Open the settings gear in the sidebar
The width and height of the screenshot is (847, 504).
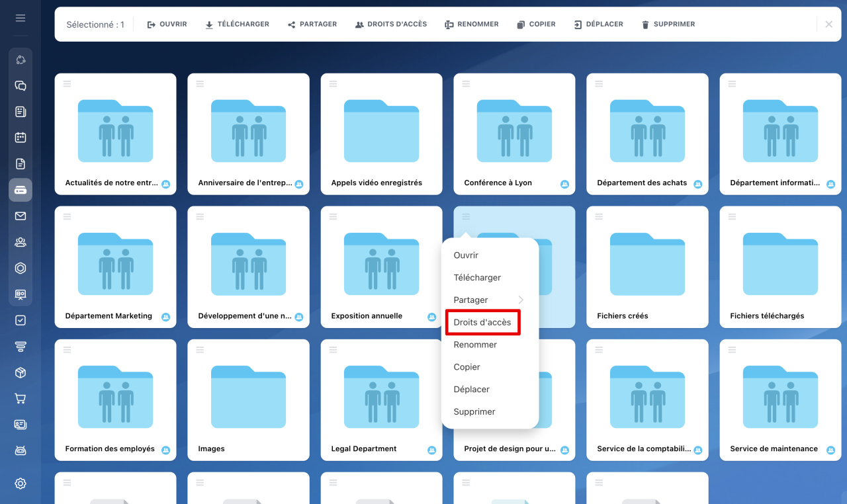(21, 483)
